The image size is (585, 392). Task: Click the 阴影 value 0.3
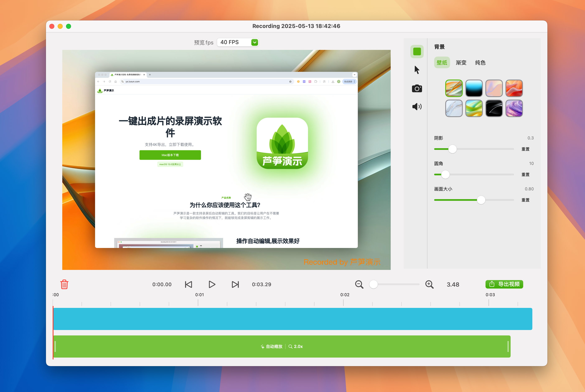pos(530,138)
